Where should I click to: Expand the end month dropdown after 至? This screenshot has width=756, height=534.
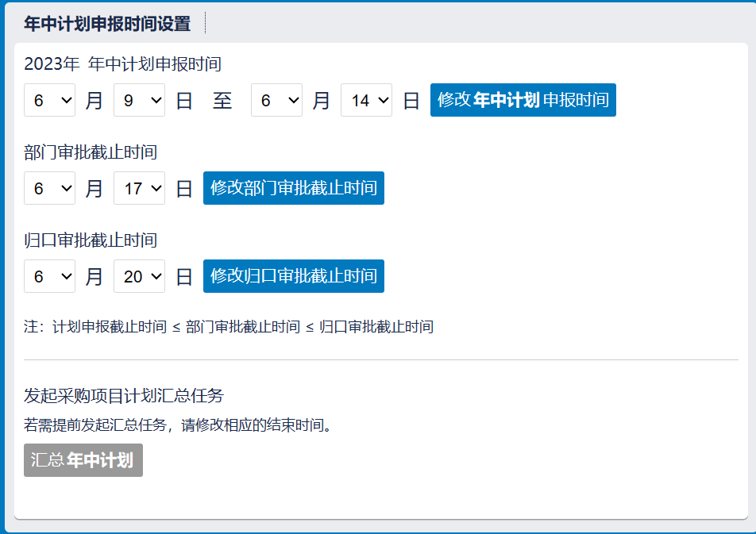tap(276, 101)
